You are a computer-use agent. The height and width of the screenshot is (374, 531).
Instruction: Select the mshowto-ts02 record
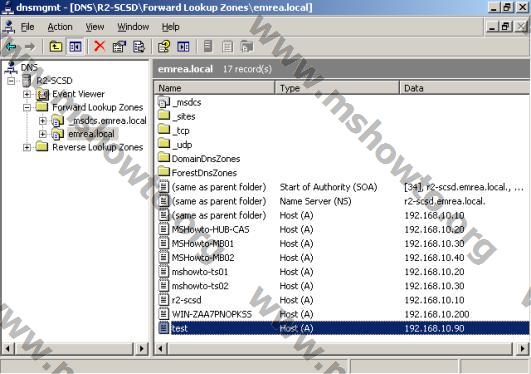tap(342, 286)
